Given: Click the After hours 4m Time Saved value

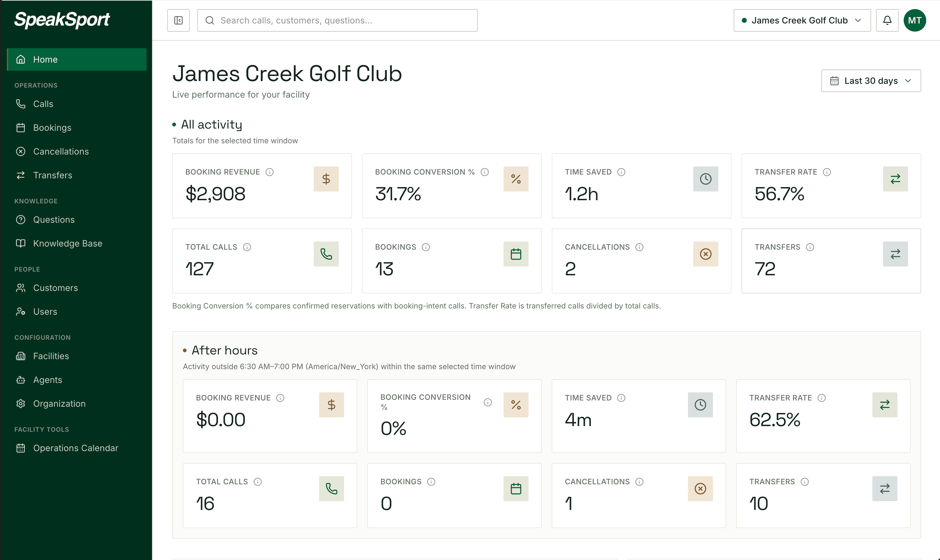Looking at the screenshot, I should click(578, 420).
